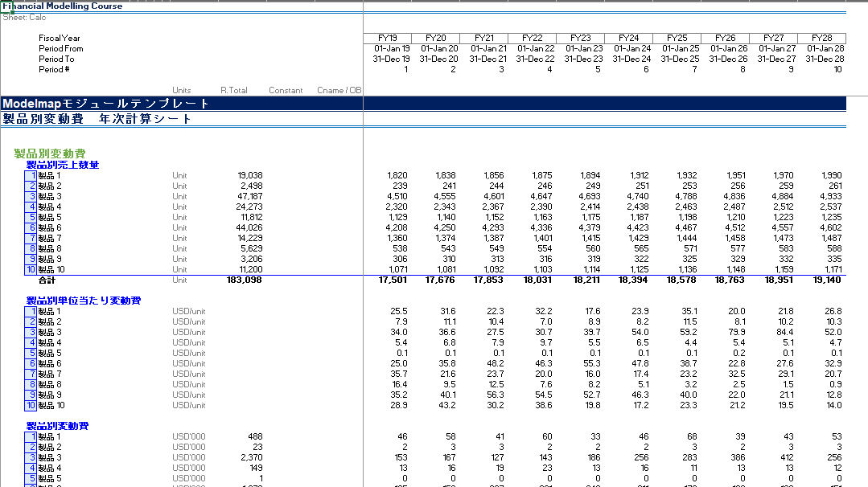Viewport: 868px width, 487px height.
Task: Select the FY28 fiscal year header cell
Action: (821, 38)
